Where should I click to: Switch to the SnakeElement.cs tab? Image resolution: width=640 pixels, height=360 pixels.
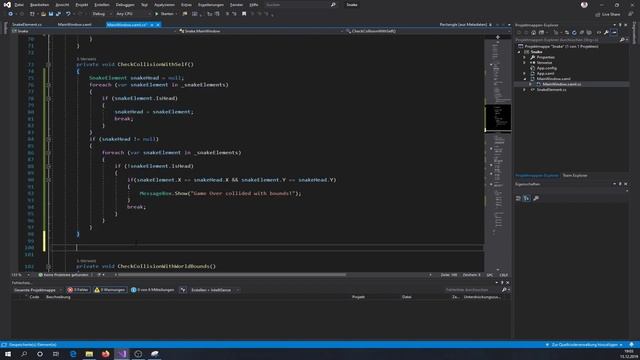27,25
